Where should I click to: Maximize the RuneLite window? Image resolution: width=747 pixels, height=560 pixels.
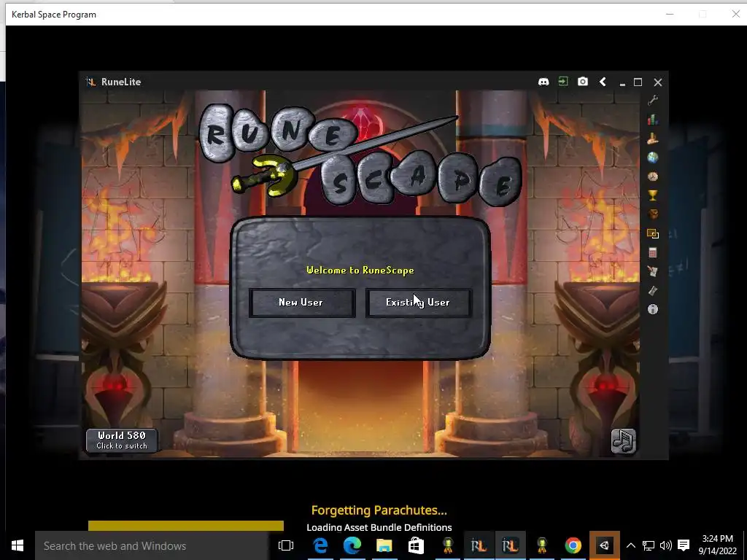coord(638,82)
